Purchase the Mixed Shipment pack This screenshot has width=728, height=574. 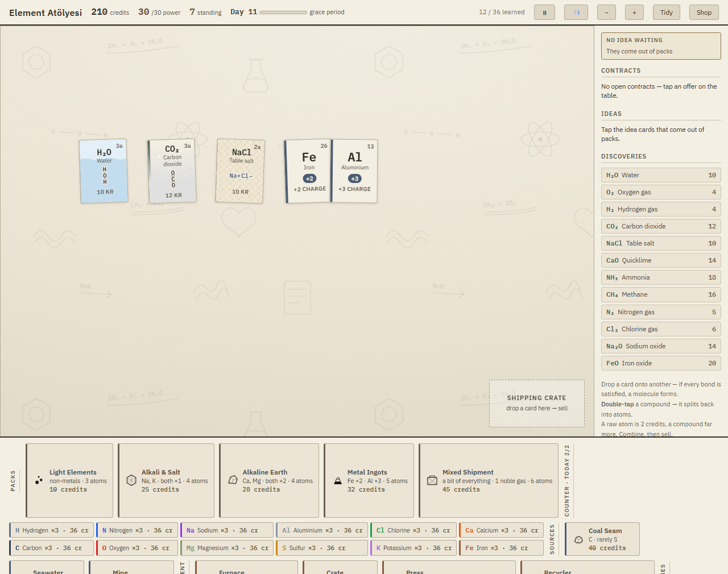(489, 480)
